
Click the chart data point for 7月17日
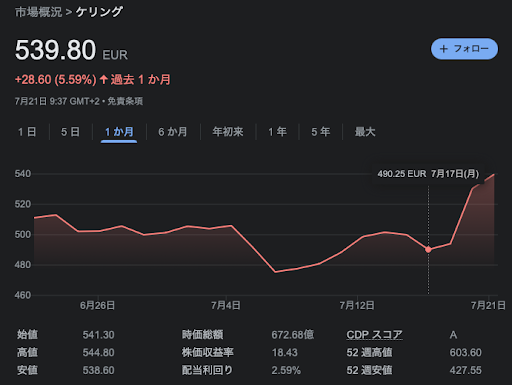point(428,249)
